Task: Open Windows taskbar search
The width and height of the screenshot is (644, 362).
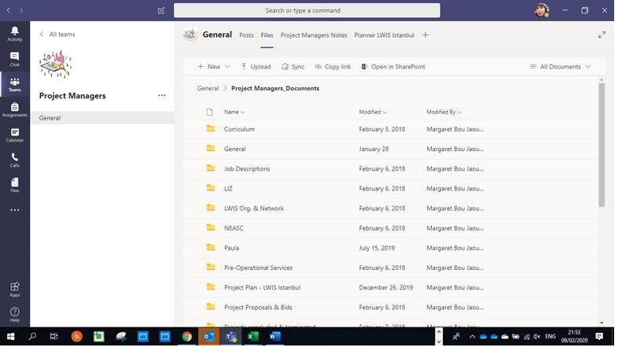Action: click(x=32, y=337)
